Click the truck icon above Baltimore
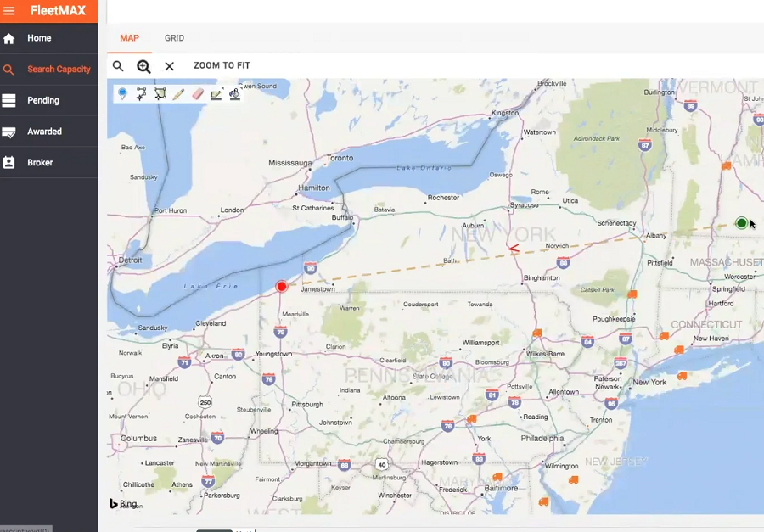 click(497, 477)
